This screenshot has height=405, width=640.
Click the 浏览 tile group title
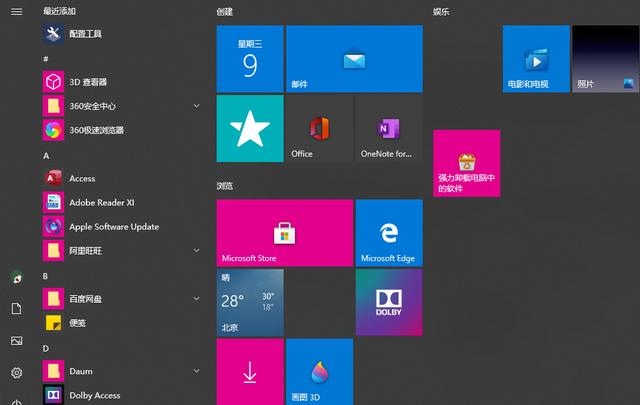(224, 186)
